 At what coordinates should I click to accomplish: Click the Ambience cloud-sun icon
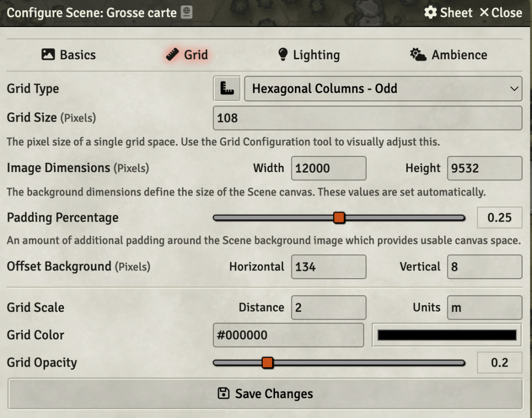pos(418,54)
